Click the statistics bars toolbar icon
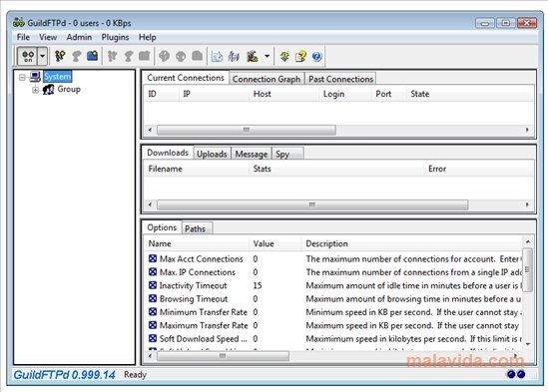The image size is (548, 392). tap(234, 56)
